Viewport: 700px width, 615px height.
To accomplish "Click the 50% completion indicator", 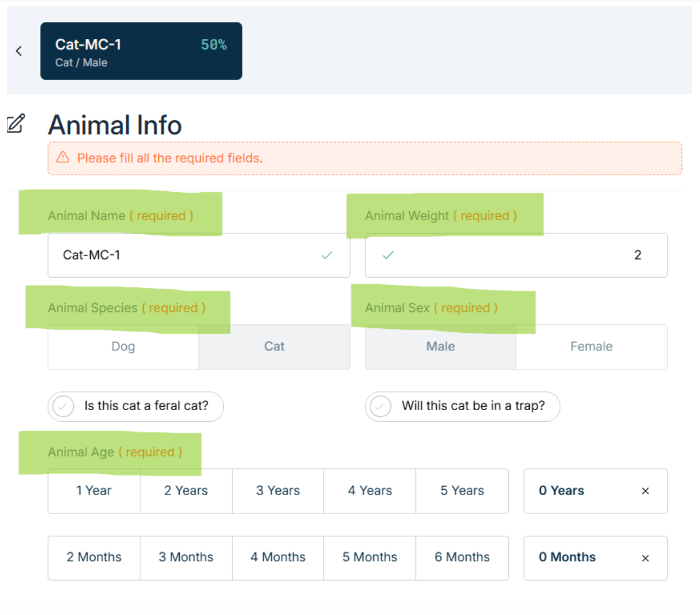I will pos(213,44).
